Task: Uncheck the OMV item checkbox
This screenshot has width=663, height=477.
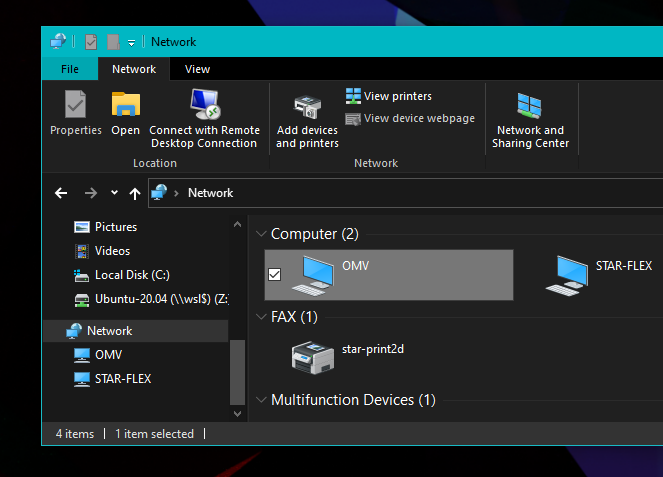Action: (x=274, y=275)
